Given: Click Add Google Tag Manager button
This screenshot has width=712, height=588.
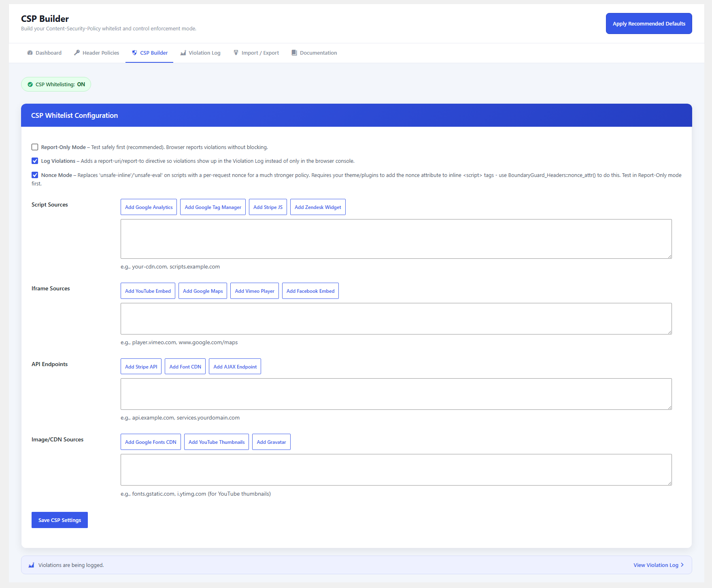Looking at the screenshot, I should (213, 207).
